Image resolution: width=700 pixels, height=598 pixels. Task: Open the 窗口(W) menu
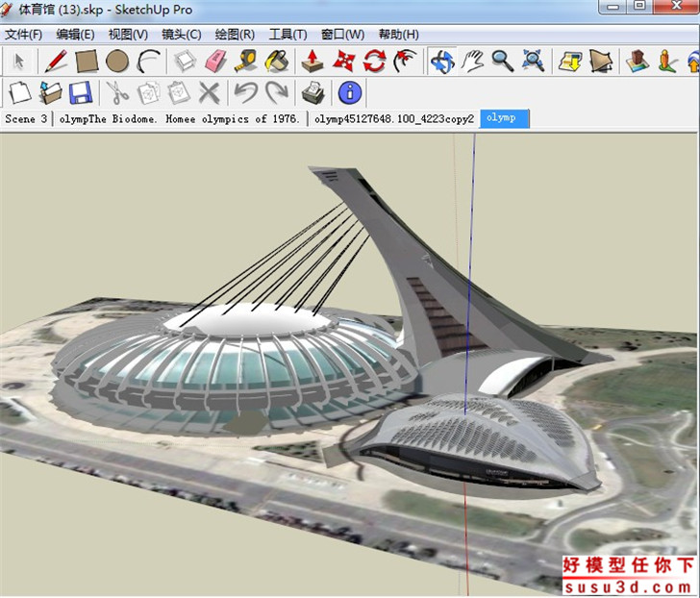click(x=342, y=35)
